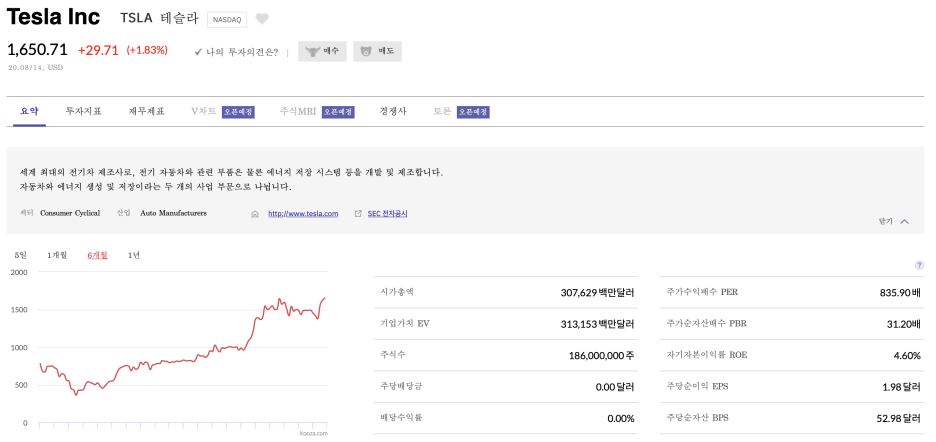Select the 6개월 chart range
This screenshot has width=936, height=442.
(x=97, y=256)
